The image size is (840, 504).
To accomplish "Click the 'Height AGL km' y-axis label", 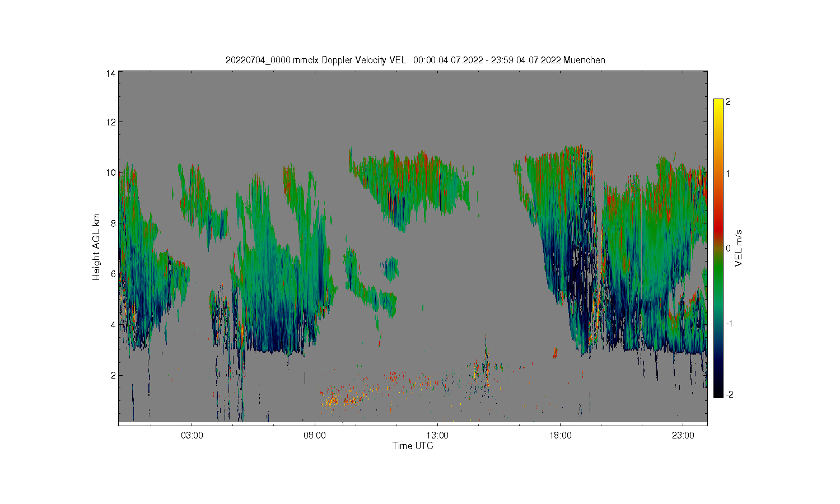I will (96, 247).
